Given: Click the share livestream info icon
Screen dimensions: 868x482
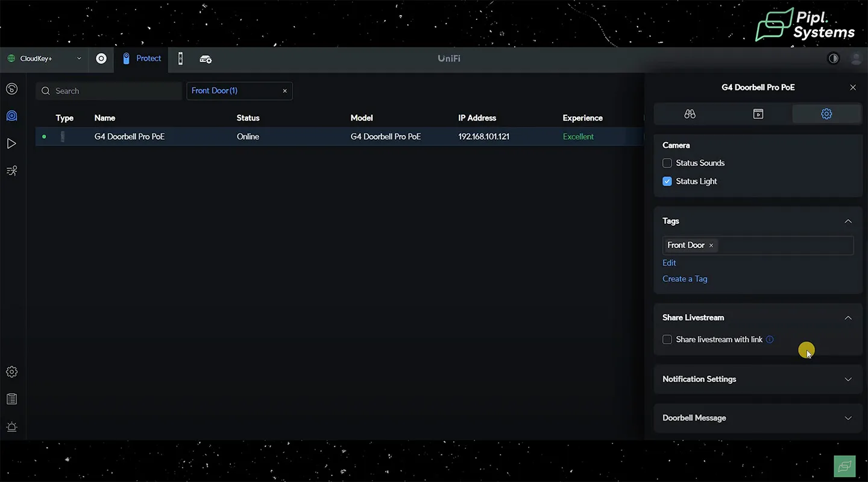Looking at the screenshot, I should (x=770, y=340).
